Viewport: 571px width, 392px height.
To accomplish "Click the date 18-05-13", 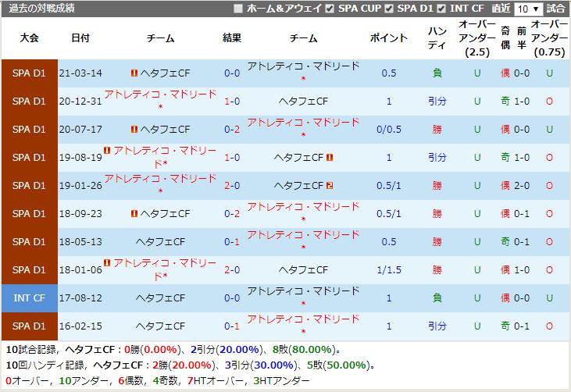I will [x=80, y=241].
